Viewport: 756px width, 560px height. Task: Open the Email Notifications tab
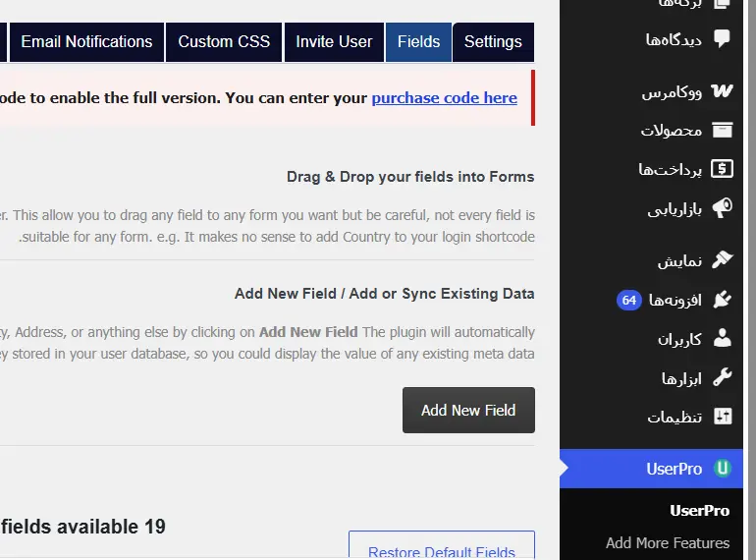(86, 42)
